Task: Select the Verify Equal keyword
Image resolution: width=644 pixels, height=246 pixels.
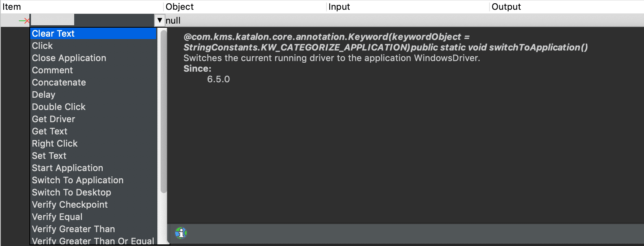Action: 57,217
